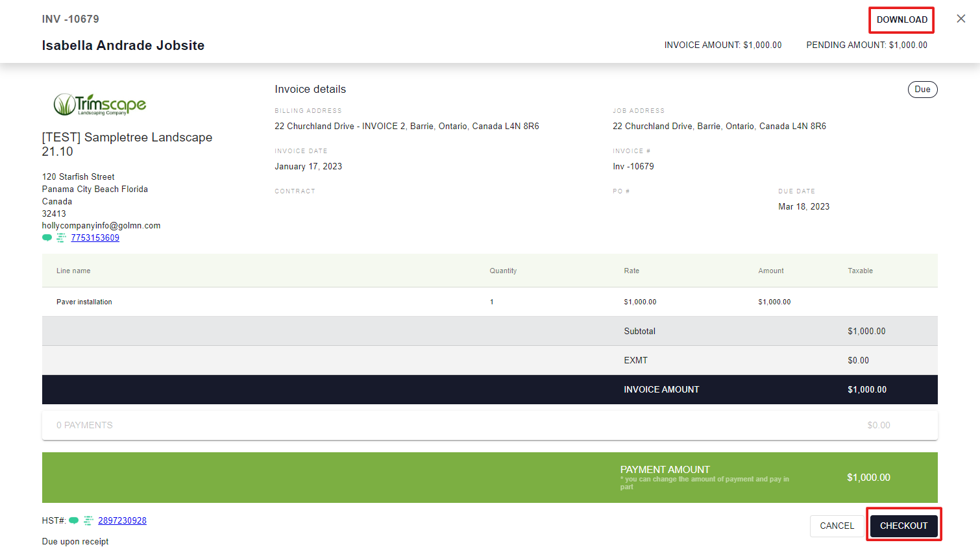The image size is (980, 547).
Task: Expand the 0 PAYMENTS row
Action: (x=490, y=425)
